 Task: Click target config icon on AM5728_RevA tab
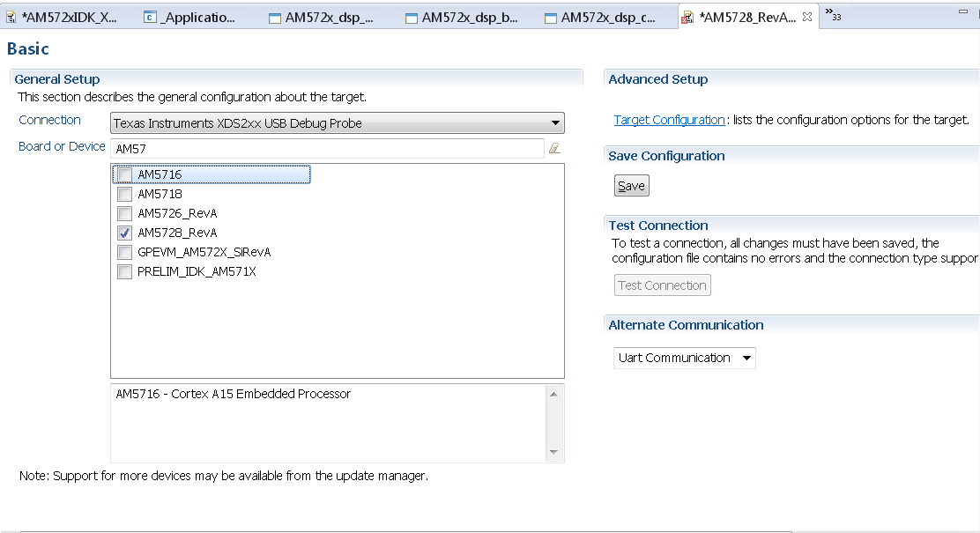[687, 16]
